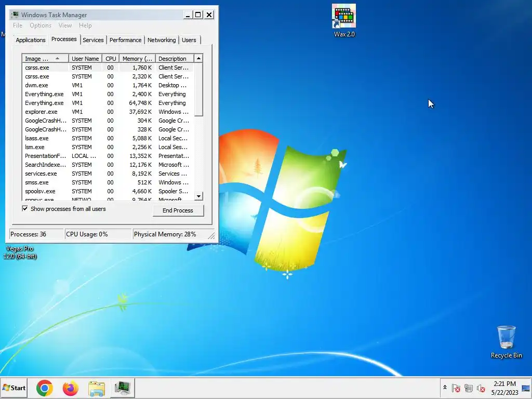This screenshot has width=532, height=399.
Task: Click Task Manager taskbar button
Action: pyautogui.click(x=122, y=388)
